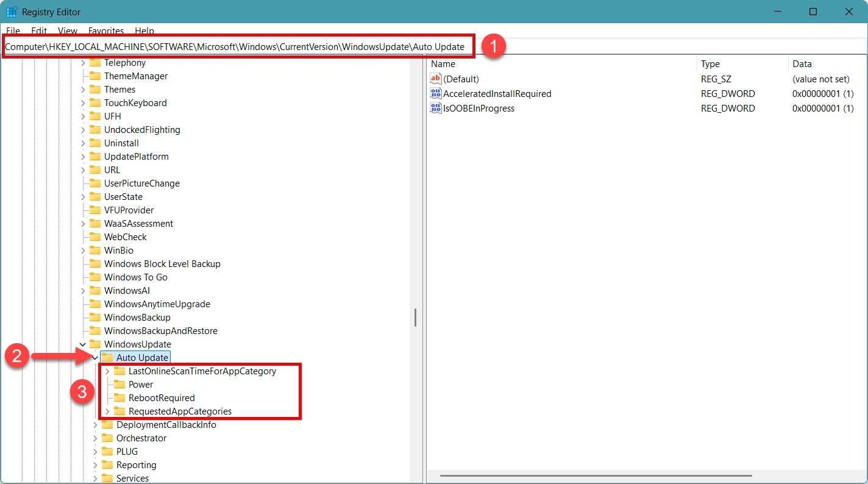Expand the WinBio key

(83, 251)
